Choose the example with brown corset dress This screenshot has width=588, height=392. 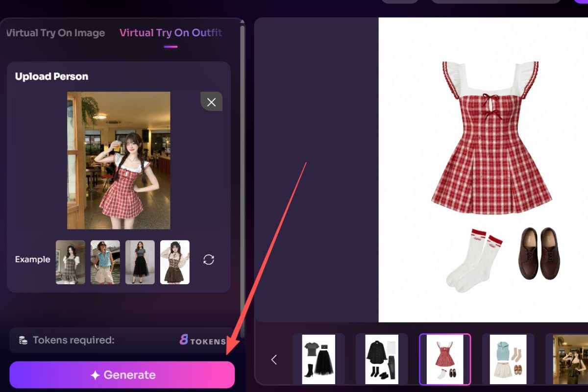175,262
